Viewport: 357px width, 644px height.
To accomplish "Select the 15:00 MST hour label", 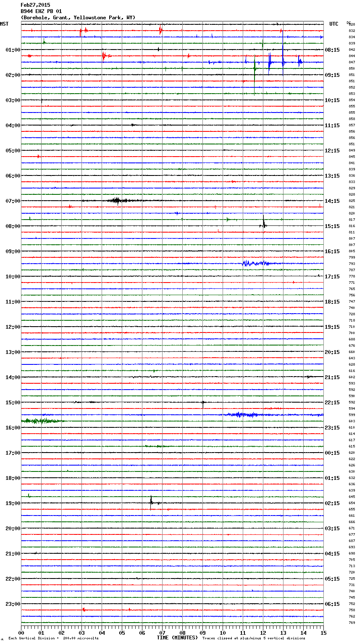I will [x=13, y=403].
